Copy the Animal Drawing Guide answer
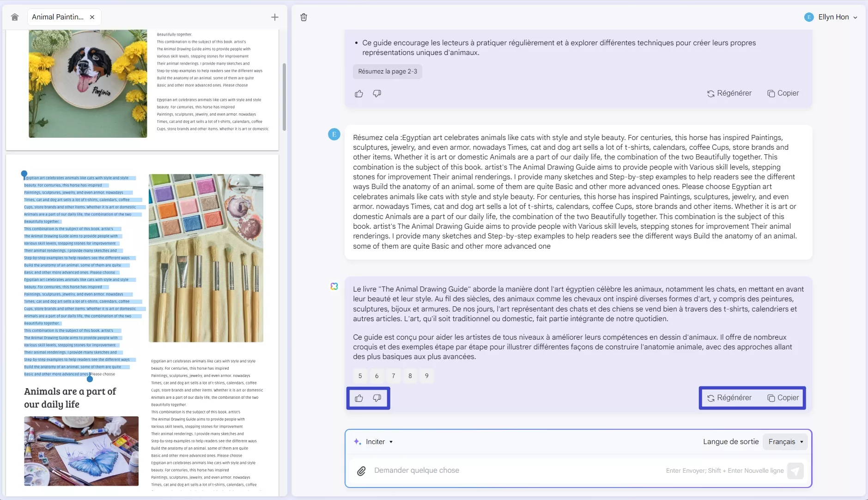 (783, 398)
